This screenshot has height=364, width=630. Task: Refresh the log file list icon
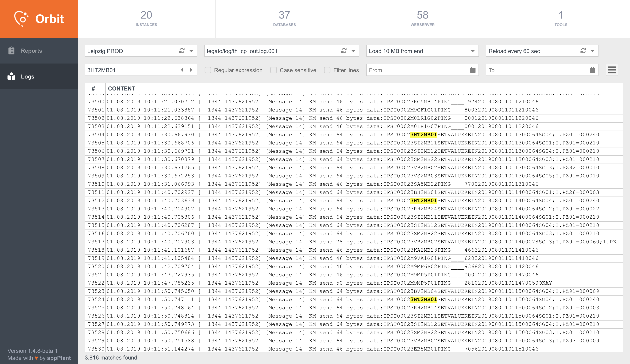(x=344, y=51)
